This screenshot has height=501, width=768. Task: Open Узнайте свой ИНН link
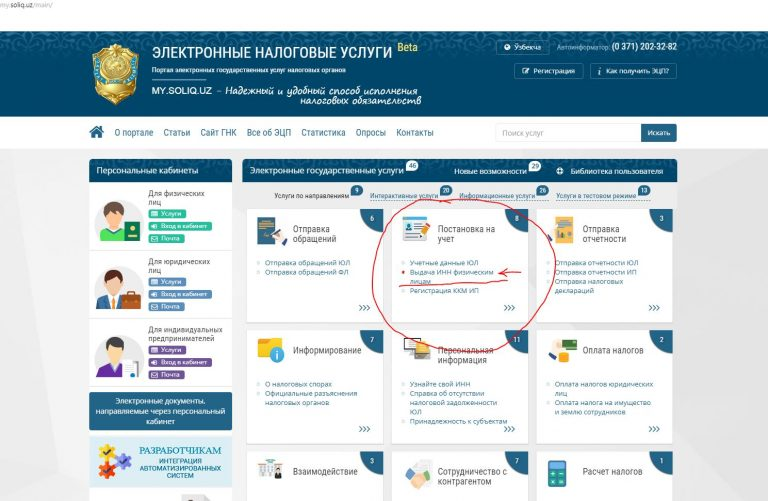(x=439, y=384)
